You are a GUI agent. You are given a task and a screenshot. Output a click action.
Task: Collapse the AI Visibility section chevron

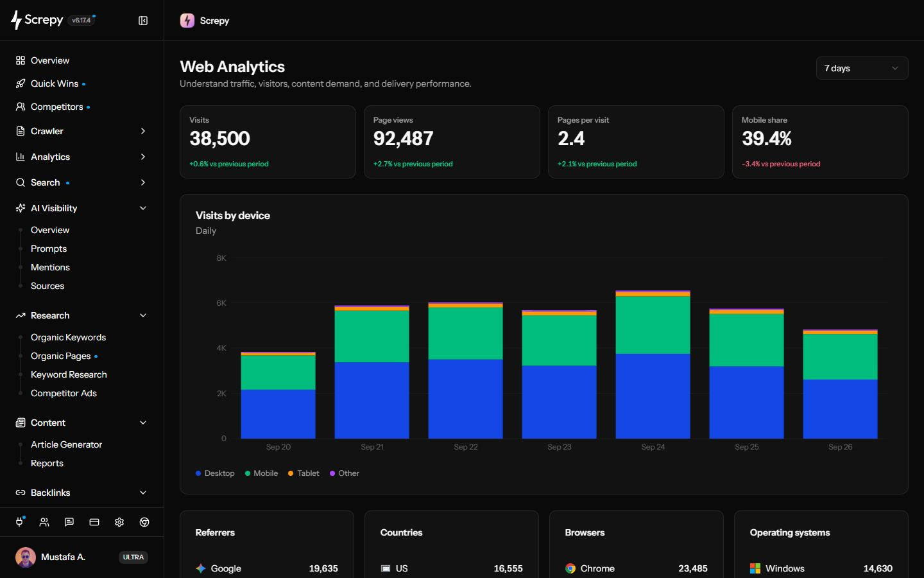point(143,208)
